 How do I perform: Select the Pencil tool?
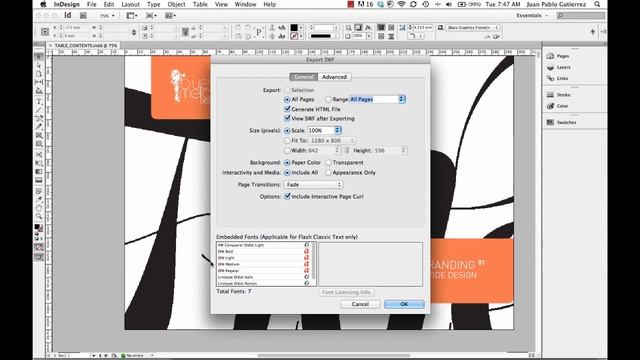point(39,127)
